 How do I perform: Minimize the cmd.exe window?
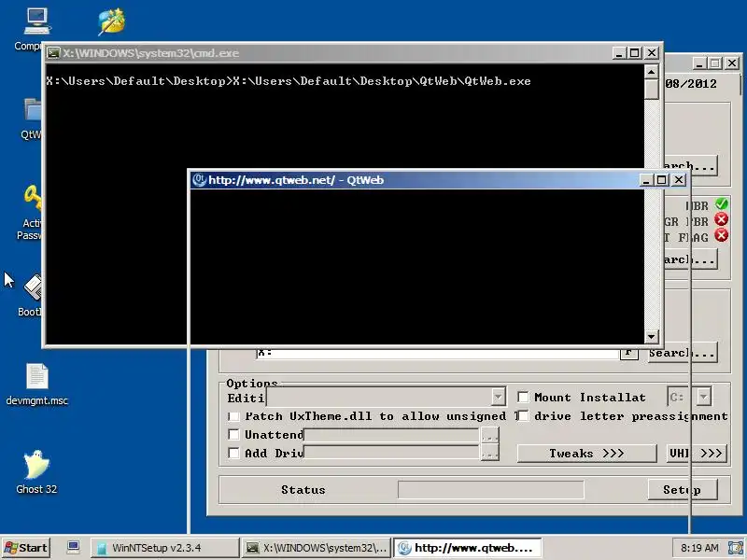tap(618, 53)
